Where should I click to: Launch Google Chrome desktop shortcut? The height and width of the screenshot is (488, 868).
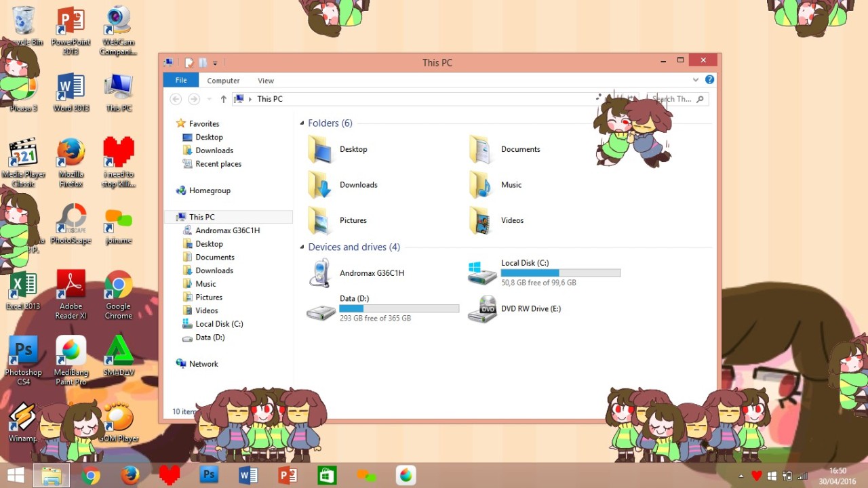(119, 295)
